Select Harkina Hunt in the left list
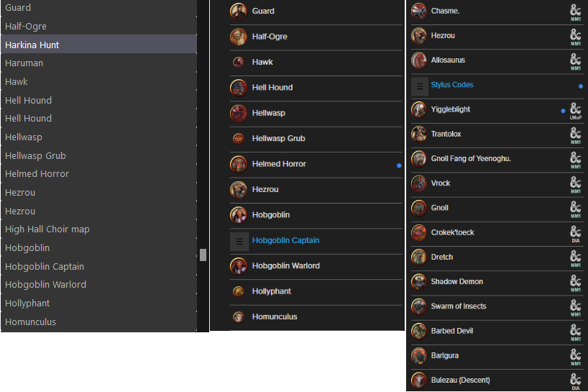Screen dimensions: 588x392 pos(99,45)
